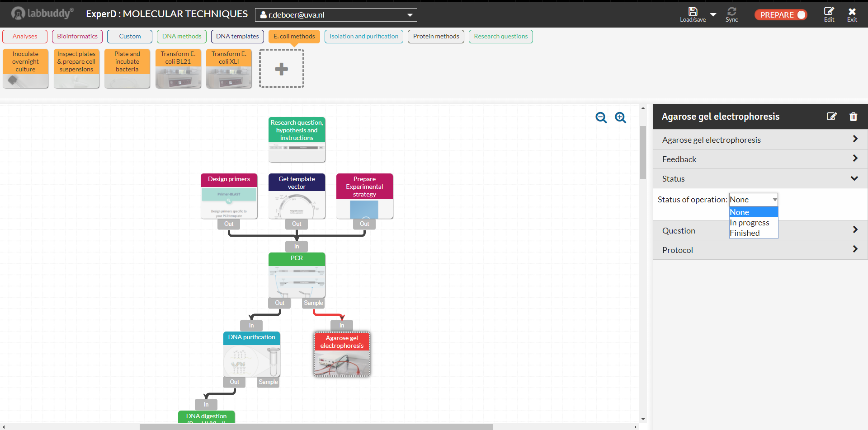Switch to the DNA methods tab
The height and width of the screenshot is (430, 868).
click(x=182, y=36)
